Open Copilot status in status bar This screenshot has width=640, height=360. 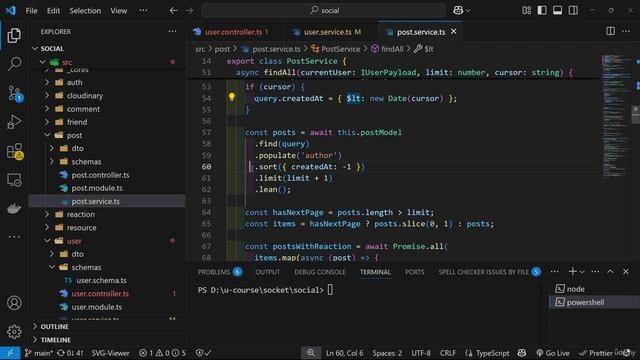pos(522,353)
